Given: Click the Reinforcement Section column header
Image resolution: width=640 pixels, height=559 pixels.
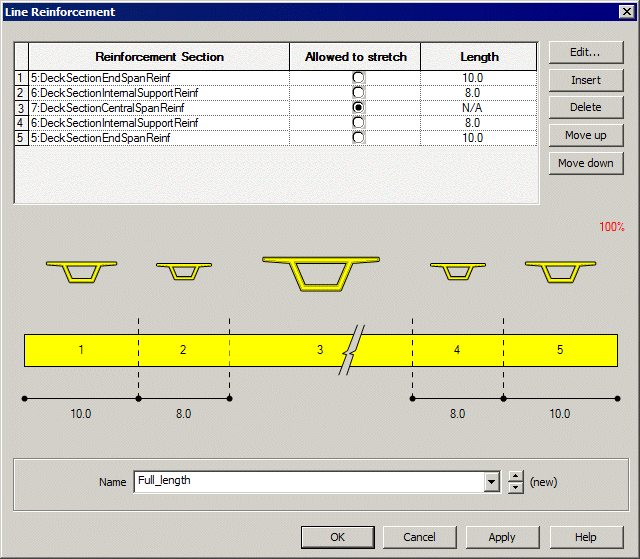Looking at the screenshot, I should (x=159, y=57).
